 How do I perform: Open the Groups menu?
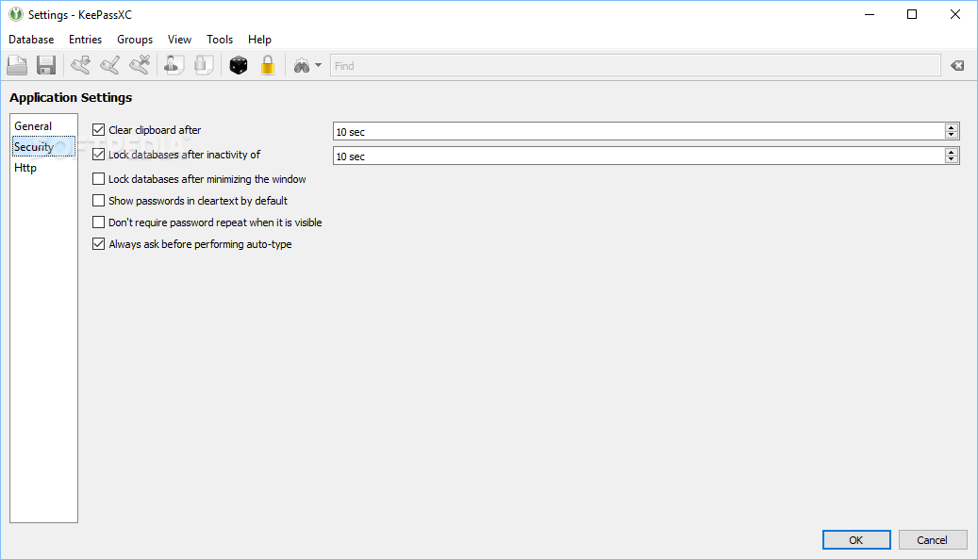(x=135, y=40)
